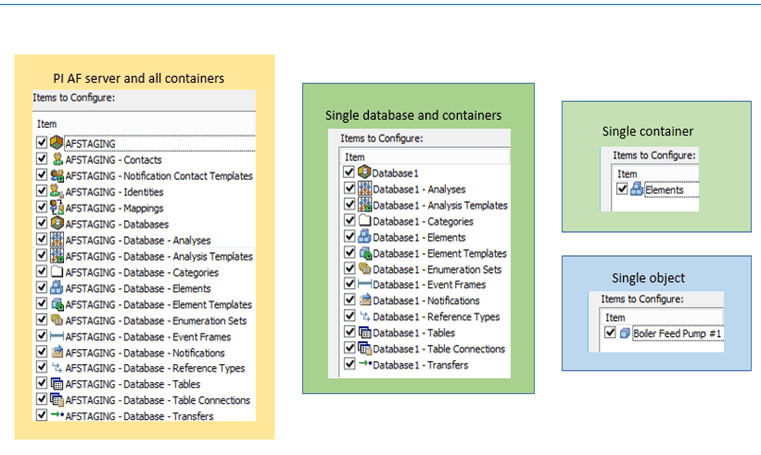The height and width of the screenshot is (455, 761).
Task: Select 'Database1 - Elements' row text
Action: (419, 237)
